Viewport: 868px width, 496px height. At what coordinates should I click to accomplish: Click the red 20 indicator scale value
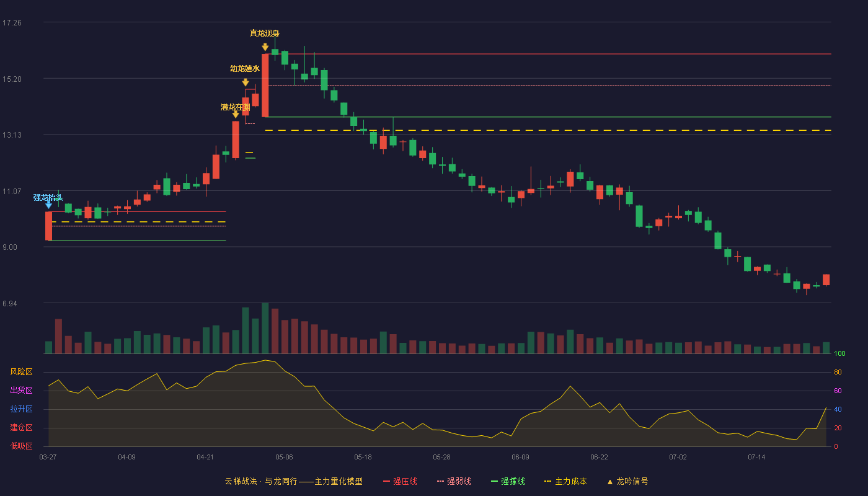point(838,428)
